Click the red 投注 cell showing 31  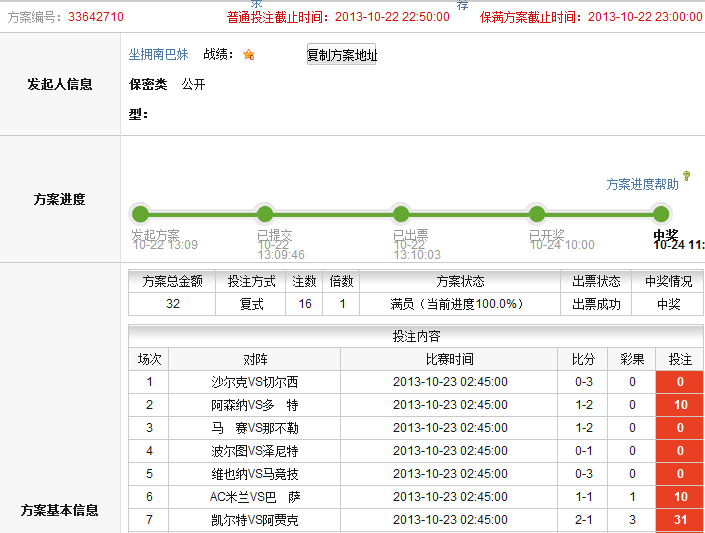(680, 520)
